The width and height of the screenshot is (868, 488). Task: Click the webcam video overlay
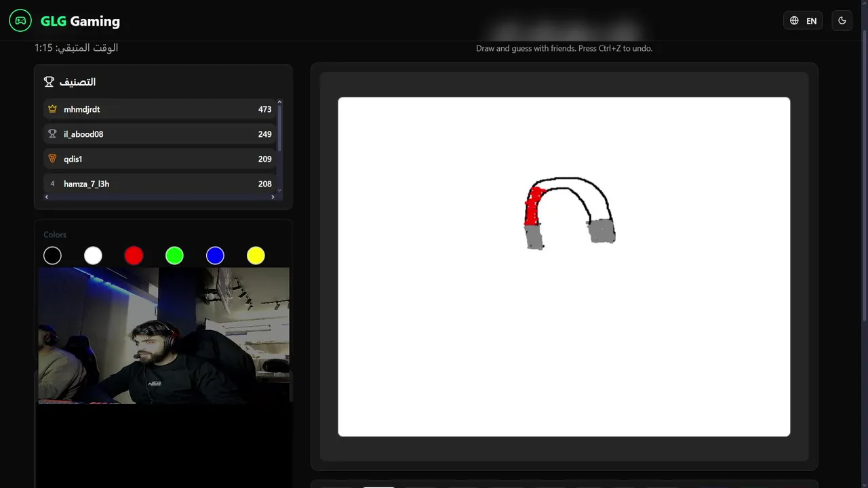(x=163, y=335)
